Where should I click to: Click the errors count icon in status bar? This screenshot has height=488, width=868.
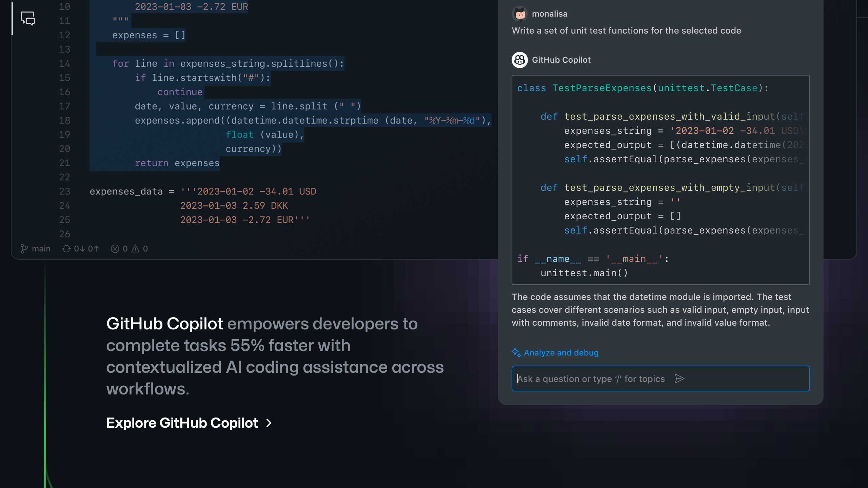[x=115, y=249]
